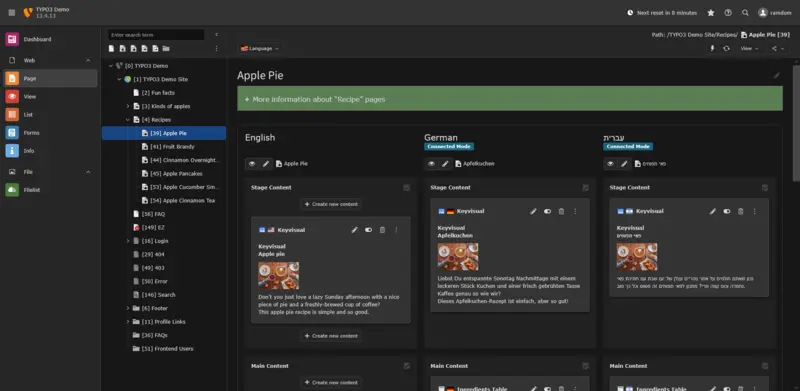Expand the [16] Login tree node
The image size is (800, 391).
[128, 241]
